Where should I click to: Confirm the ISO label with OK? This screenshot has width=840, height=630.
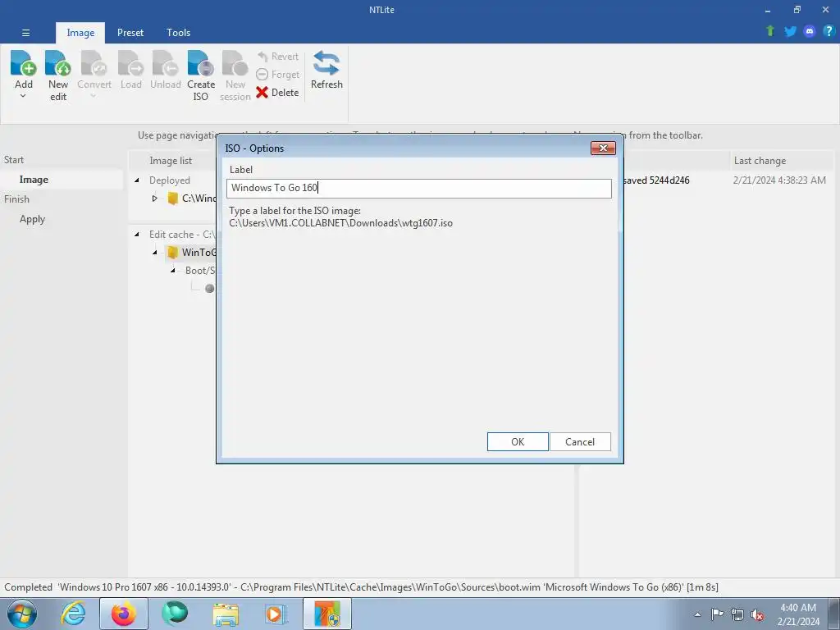(518, 442)
